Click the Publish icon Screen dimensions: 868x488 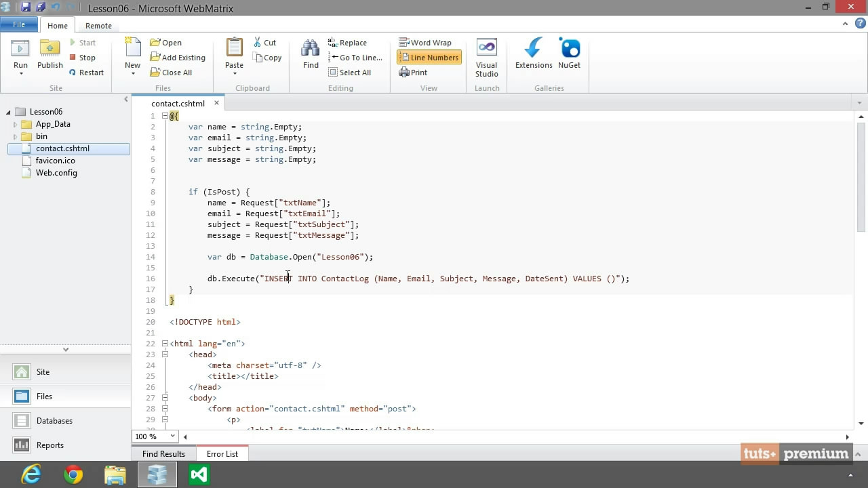click(50, 49)
